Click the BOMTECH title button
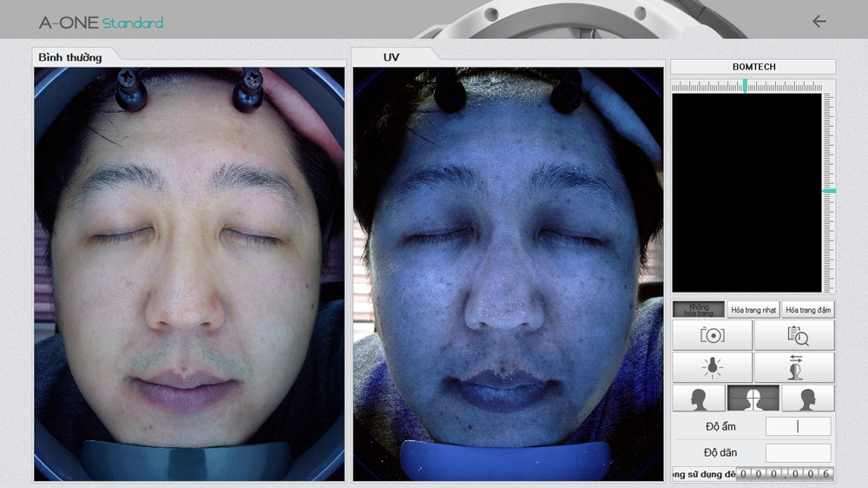Viewport: 868px width, 488px height. tap(753, 67)
